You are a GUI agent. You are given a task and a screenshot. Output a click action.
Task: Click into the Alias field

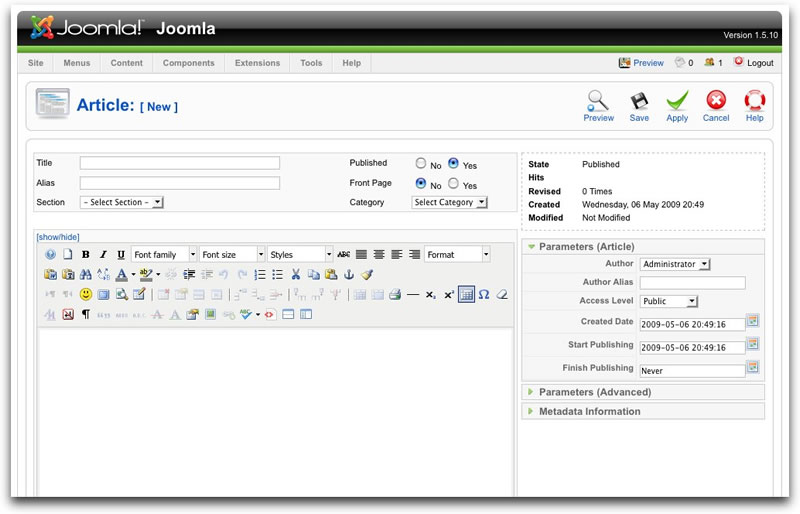click(x=180, y=183)
